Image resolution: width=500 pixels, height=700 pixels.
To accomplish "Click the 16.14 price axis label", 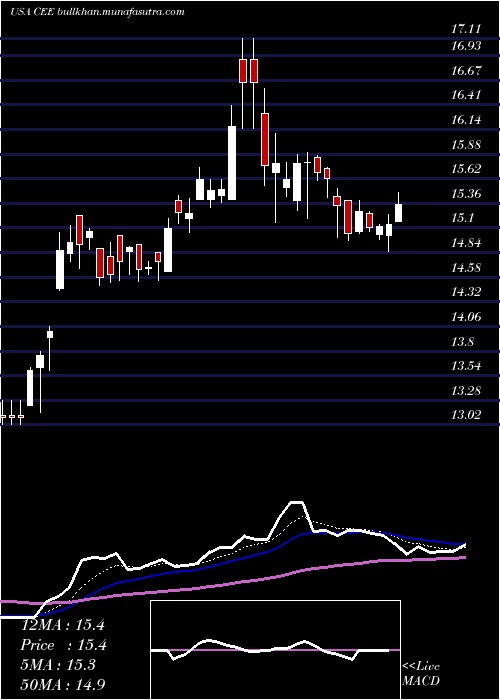I will coord(466,120).
